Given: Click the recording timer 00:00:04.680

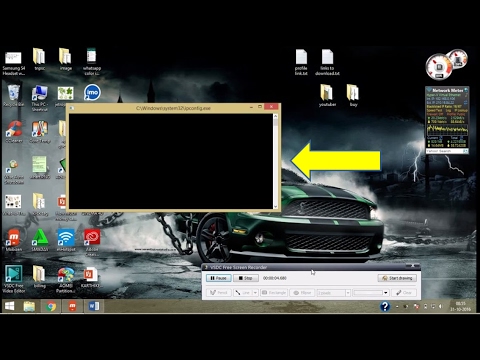Looking at the screenshot, I should tap(275, 278).
